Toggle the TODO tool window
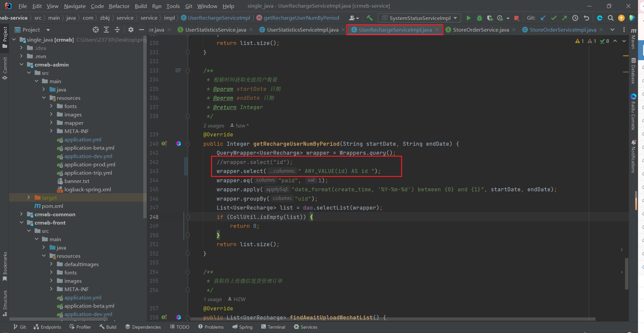Image resolution: width=644 pixels, height=333 pixels. pyautogui.click(x=180, y=327)
